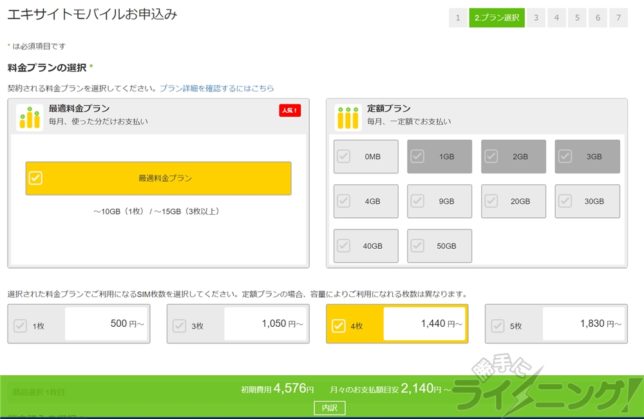The height and width of the screenshot is (419, 644).
Task: Click the checkmark icon beside 1枚
Action: [20, 325]
